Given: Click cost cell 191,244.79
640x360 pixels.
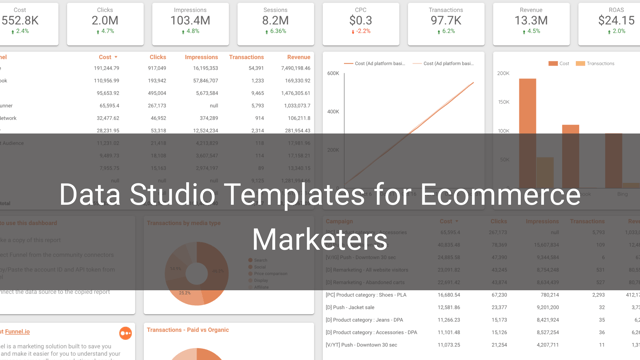Looking at the screenshot, I should pos(107,68).
